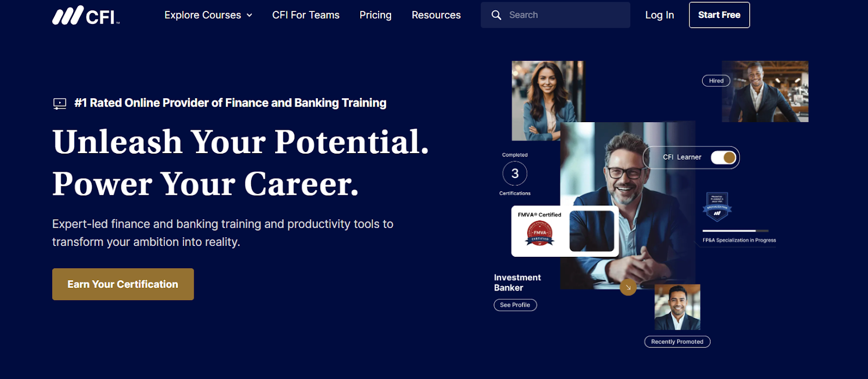The width and height of the screenshot is (868, 379).
Task: Click the See Profile button
Action: point(515,305)
